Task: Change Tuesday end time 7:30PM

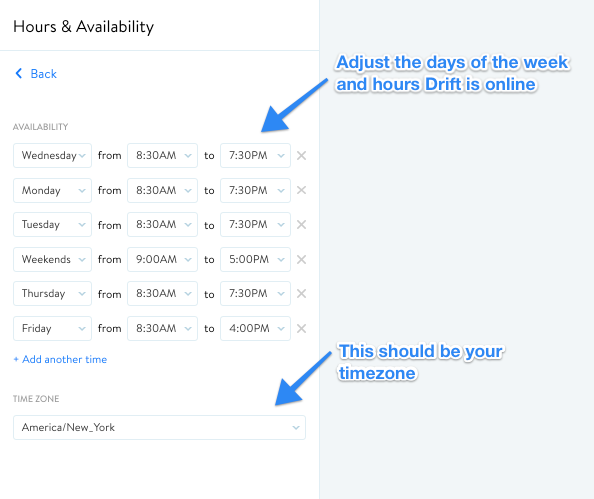Action: tap(255, 225)
